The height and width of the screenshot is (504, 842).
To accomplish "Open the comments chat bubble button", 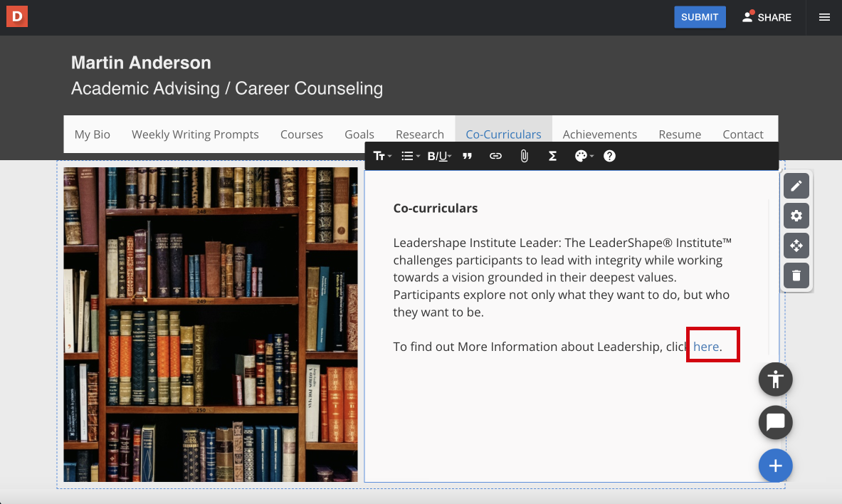I will 775,422.
